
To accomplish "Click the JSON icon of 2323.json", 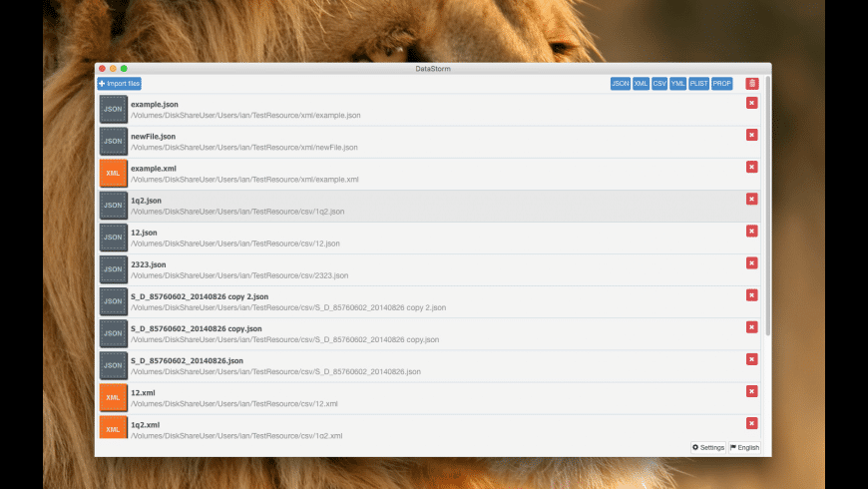I will [114, 269].
